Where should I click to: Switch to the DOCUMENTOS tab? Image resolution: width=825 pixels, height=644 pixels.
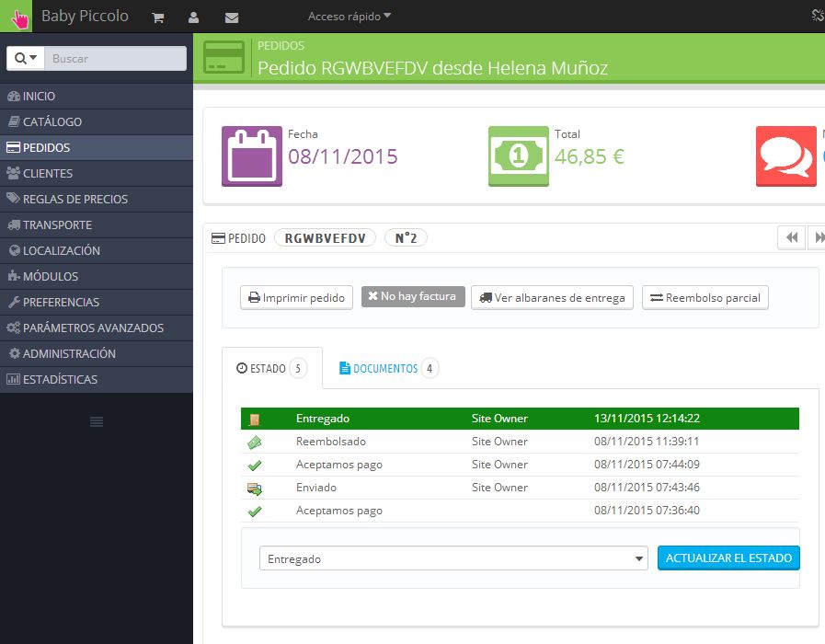tap(388, 368)
